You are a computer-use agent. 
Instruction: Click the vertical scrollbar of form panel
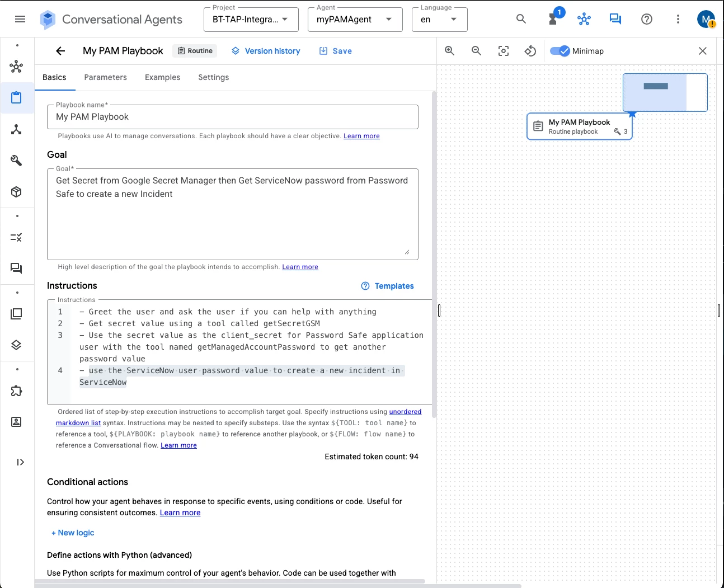[434, 255]
